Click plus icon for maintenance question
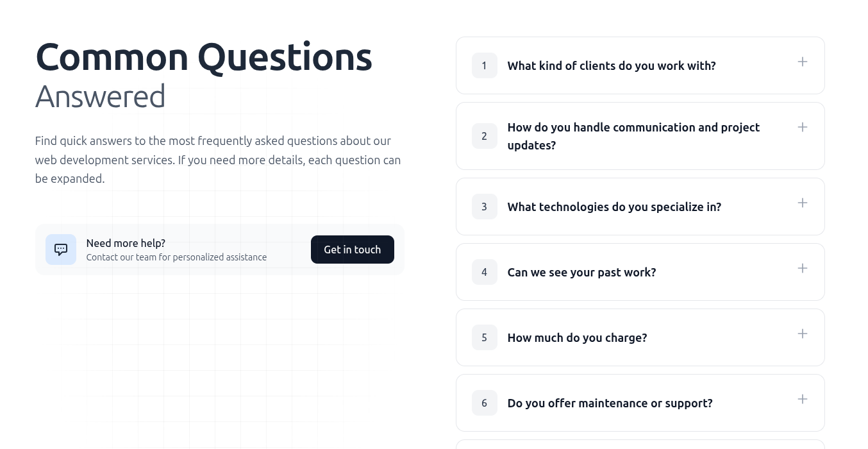 tap(802, 399)
